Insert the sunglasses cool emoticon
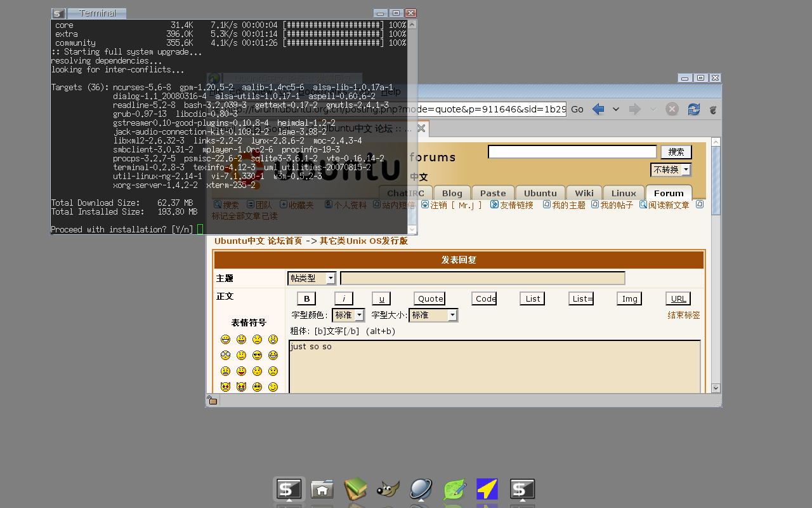Image resolution: width=812 pixels, height=508 pixels. (x=257, y=356)
